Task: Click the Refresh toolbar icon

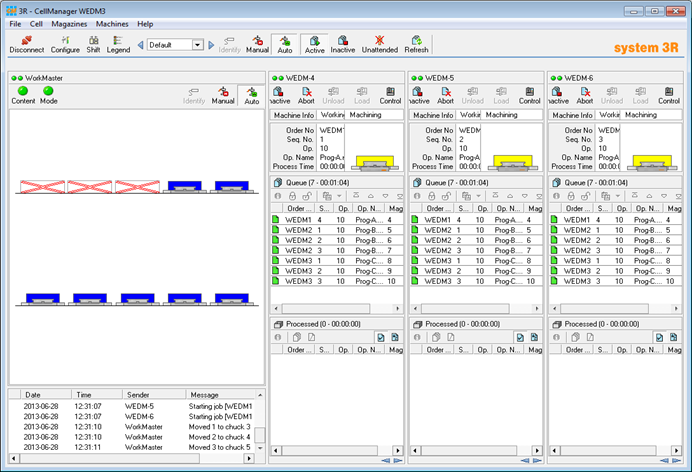Action: 416,45
